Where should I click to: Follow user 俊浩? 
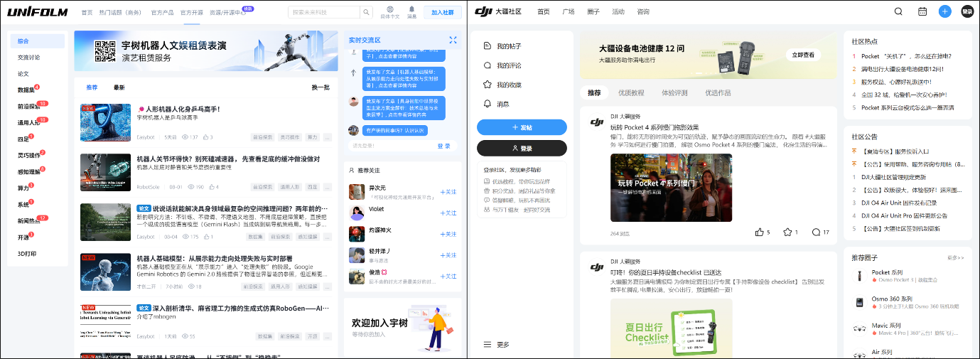[x=448, y=276]
